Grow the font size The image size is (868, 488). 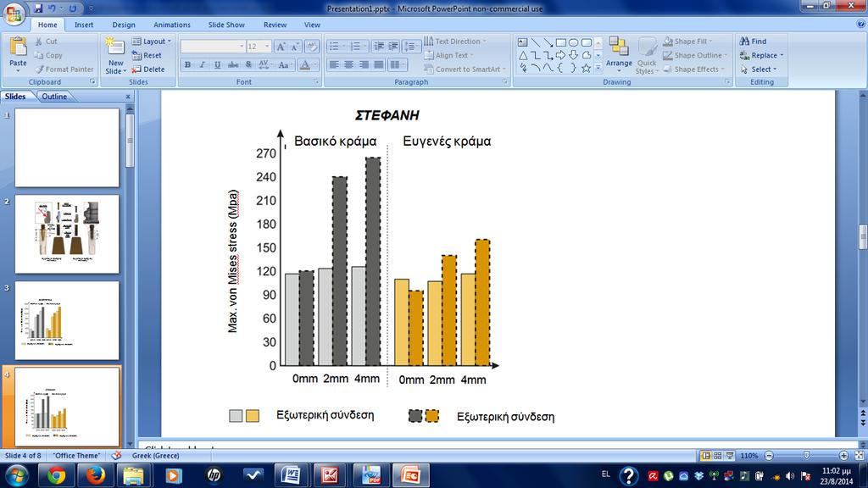point(281,47)
